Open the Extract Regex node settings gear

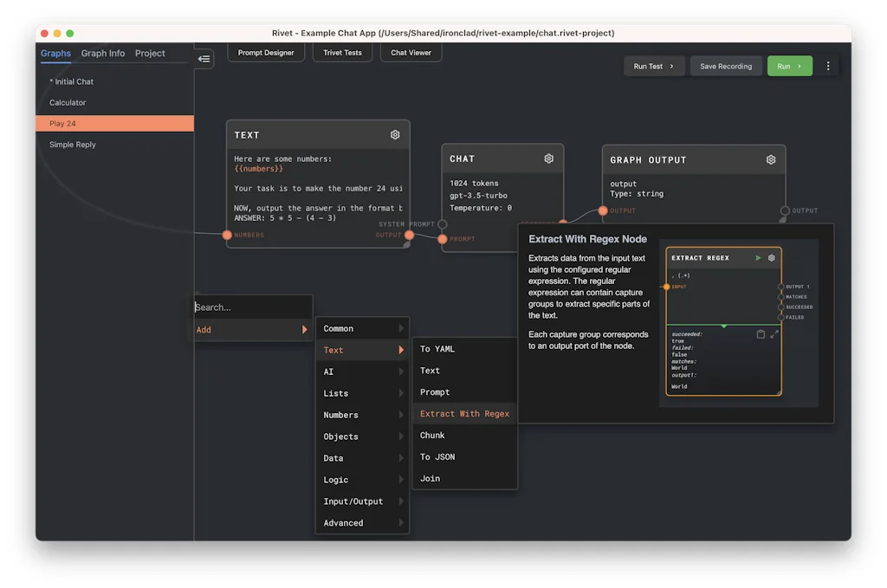click(771, 257)
